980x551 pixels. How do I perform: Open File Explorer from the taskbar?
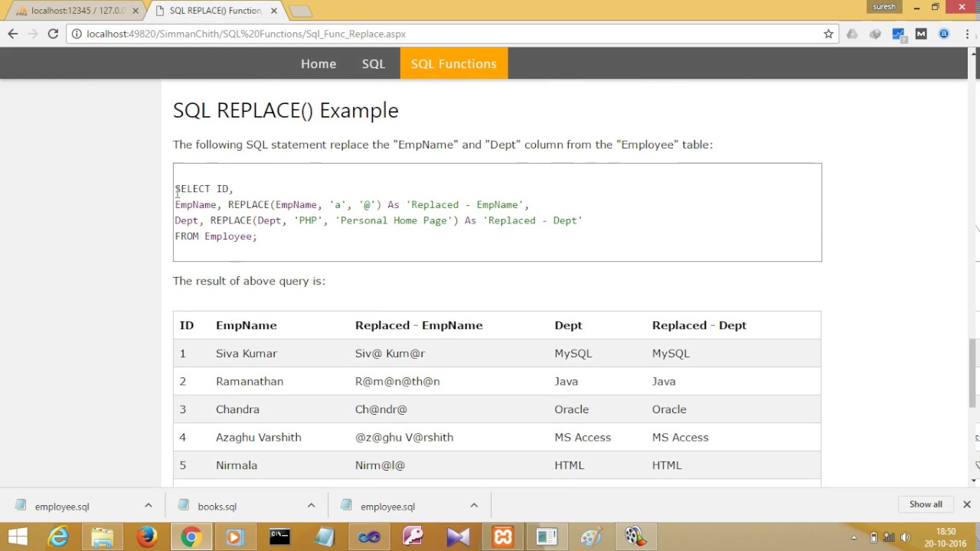[x=103, y=536]
